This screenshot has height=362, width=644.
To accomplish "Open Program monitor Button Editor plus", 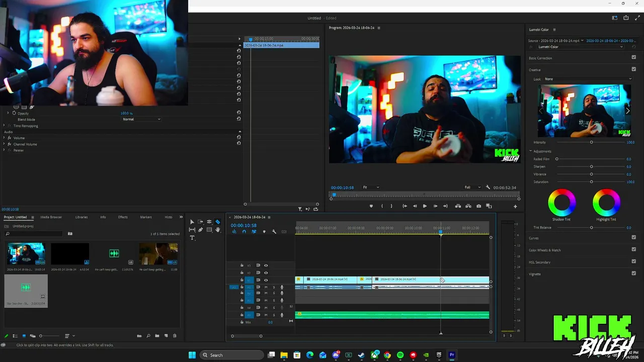I will (x=515, y=206).
